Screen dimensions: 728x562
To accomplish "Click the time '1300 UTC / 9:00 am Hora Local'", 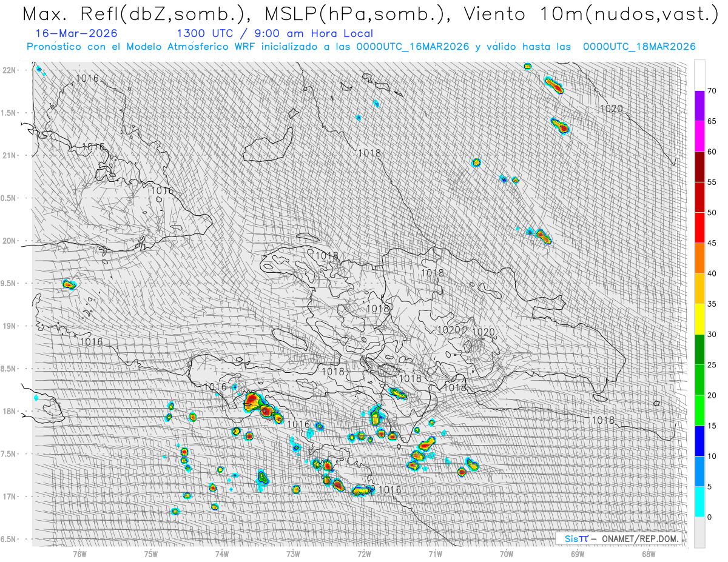I will pyautogui.click(x=275, y=34).
